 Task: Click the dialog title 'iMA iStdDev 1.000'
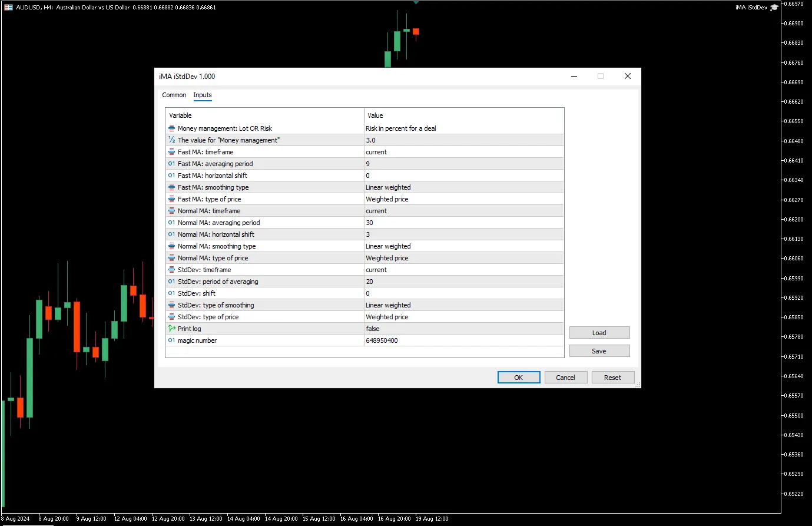[x=187, y=77]
